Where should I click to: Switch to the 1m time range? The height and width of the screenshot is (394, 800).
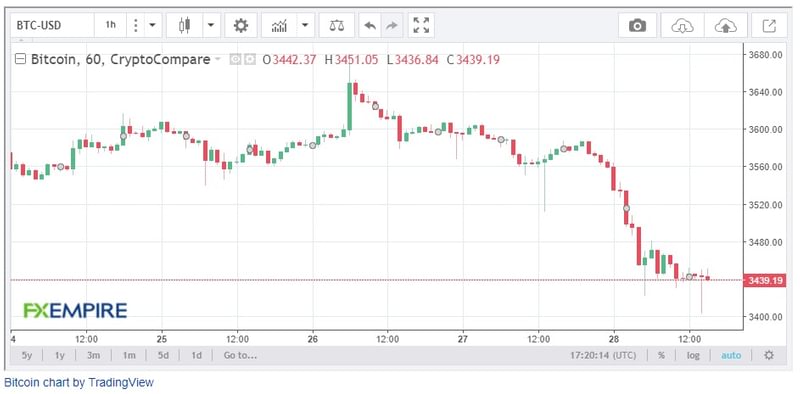click(129, 355)
